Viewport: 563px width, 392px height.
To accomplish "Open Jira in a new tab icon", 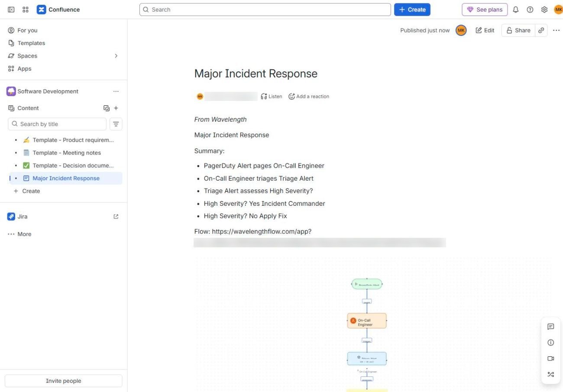I will point(116,217).
